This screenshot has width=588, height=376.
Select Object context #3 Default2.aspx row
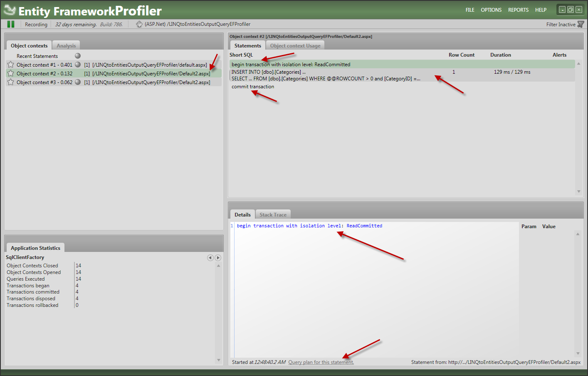[x=114, y=82]
